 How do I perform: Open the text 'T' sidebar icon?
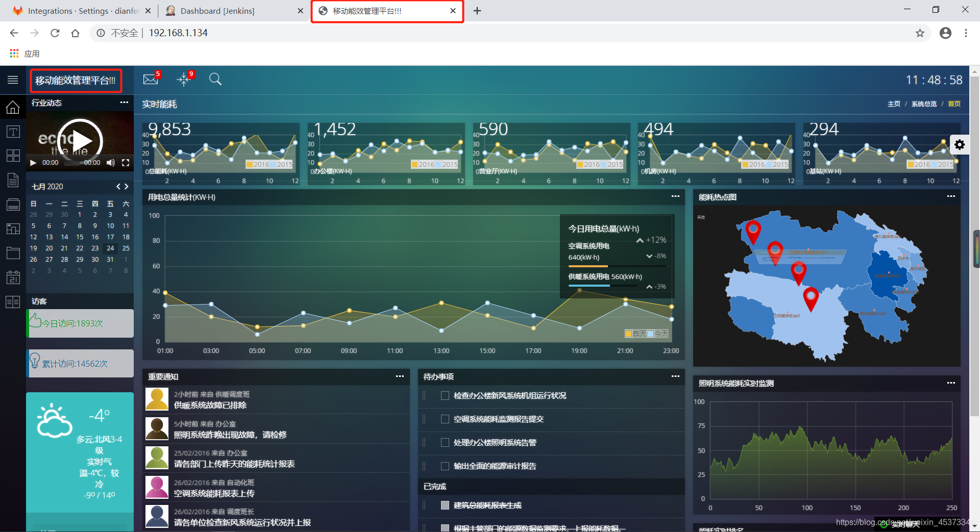(13, 132)
